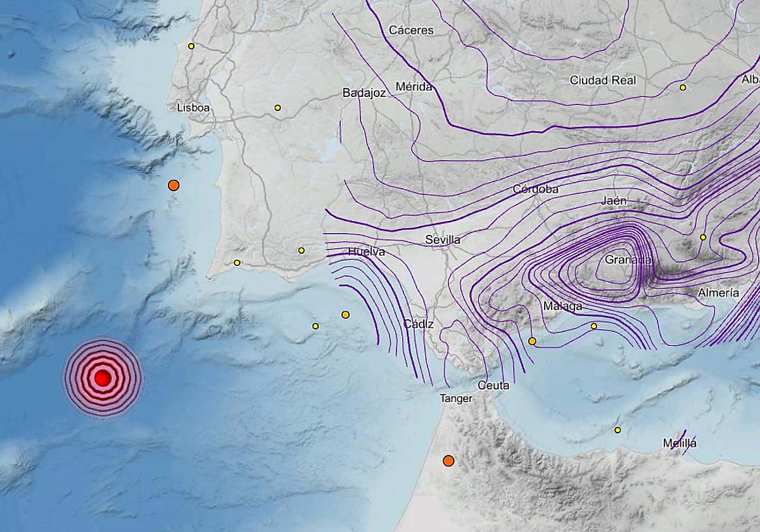Screen dimensions: 760x532
Task: Click the orange marker south of Tanger
Action: (x=448, y=461)
